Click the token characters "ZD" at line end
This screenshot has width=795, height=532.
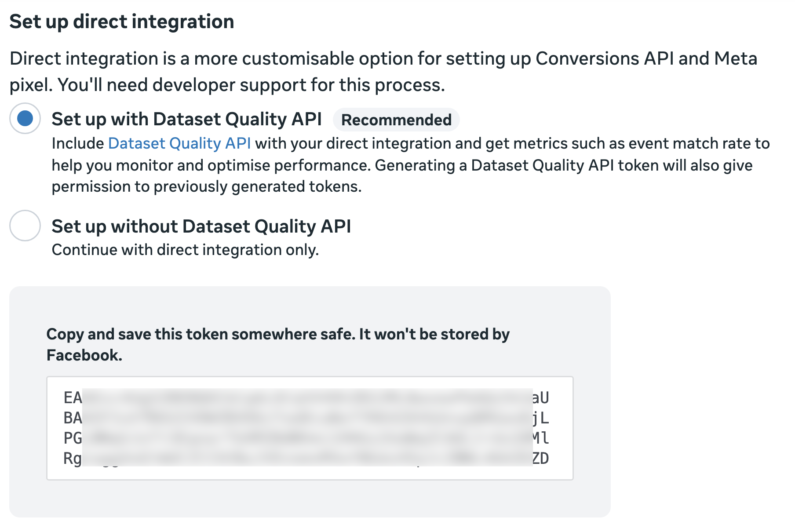coord(541,458)
